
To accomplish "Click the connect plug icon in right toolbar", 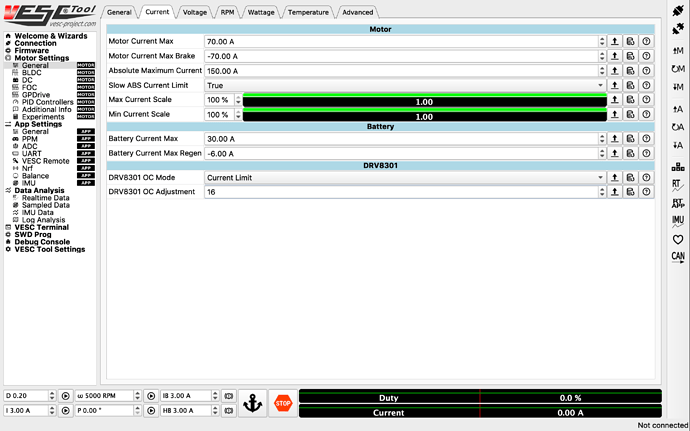I will click(x=678, y=11).
